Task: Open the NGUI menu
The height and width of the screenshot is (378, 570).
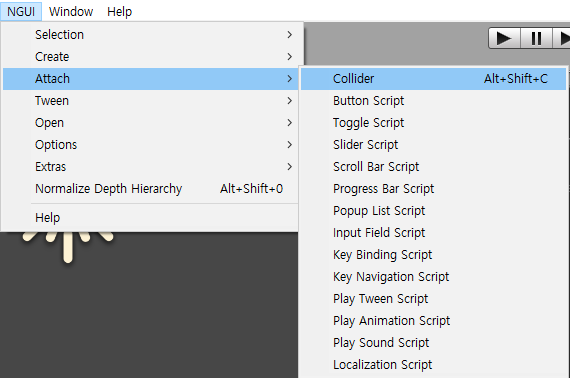Action: (21, 12)
